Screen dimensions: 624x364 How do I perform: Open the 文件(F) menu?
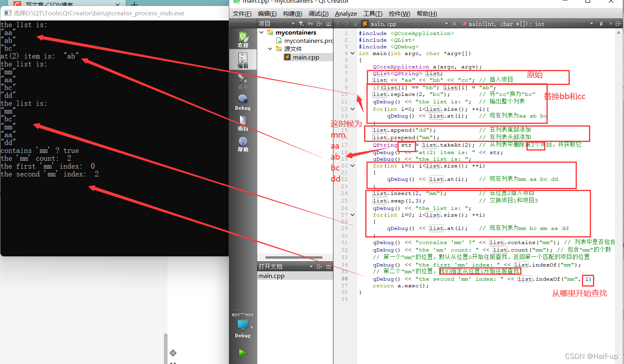(x=242, y=14)
